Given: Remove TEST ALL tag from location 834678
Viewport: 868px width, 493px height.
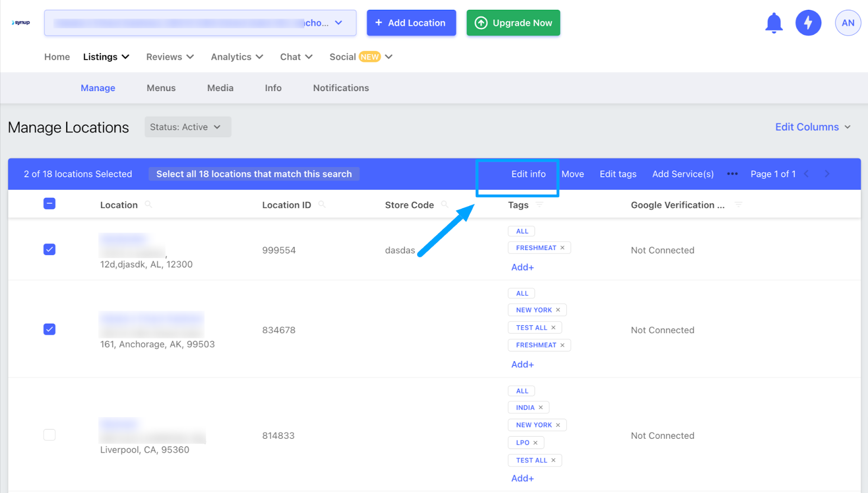Looking at the screenshot, I should 553,328.
